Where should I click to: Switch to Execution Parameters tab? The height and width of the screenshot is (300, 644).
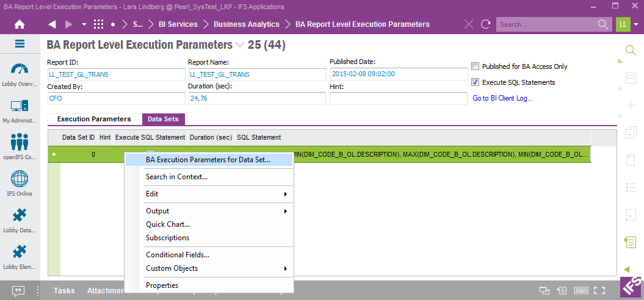point(94,119)
